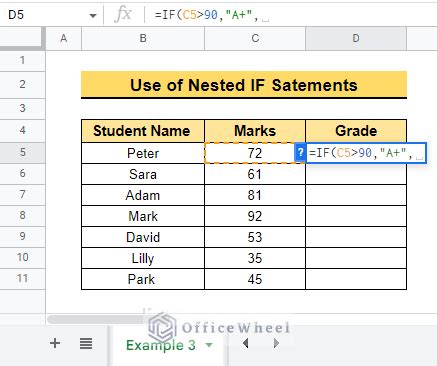The image size is (437, 366).
Task: Add a new sheet with plus icon
Action: [55, 343]
